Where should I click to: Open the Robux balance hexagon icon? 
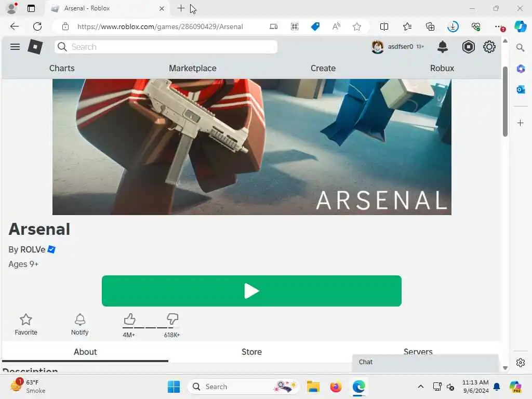pos(468,47)
